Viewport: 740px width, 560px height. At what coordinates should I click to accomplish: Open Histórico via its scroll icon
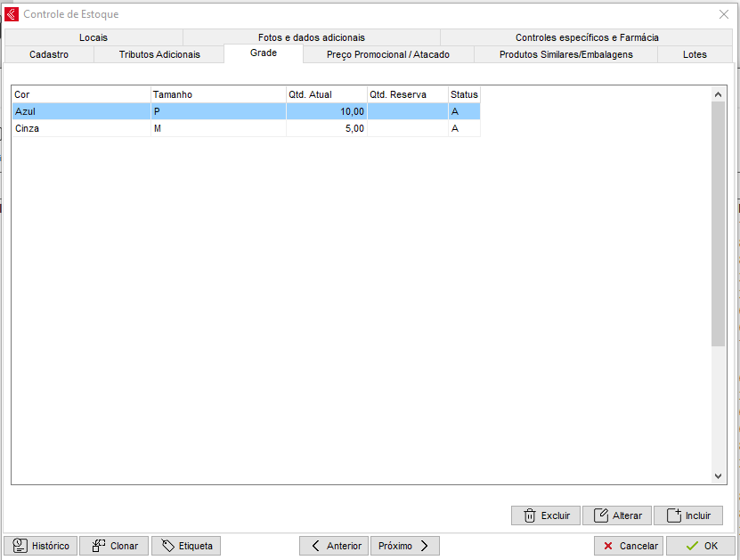click(20, 546)
